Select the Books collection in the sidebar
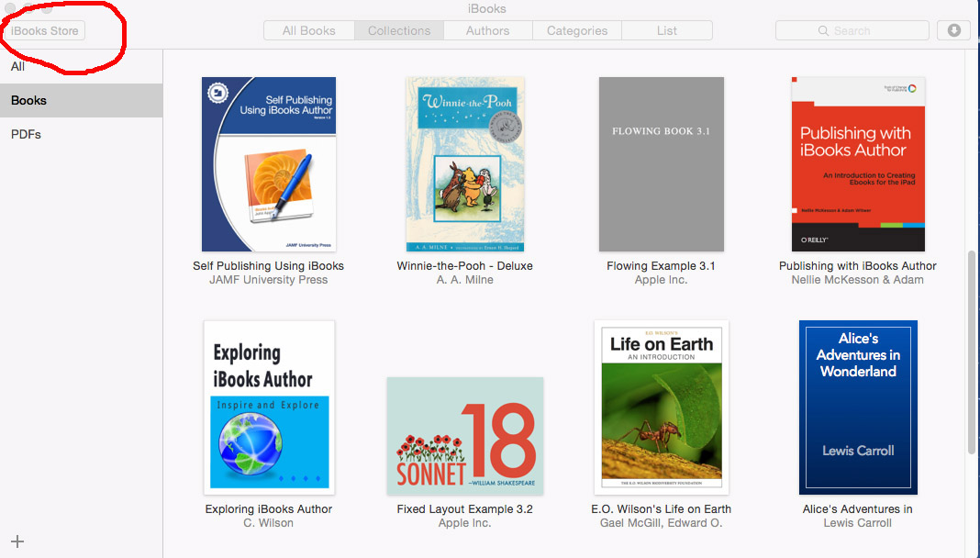980x558 pixels. (x=82, y=100)
